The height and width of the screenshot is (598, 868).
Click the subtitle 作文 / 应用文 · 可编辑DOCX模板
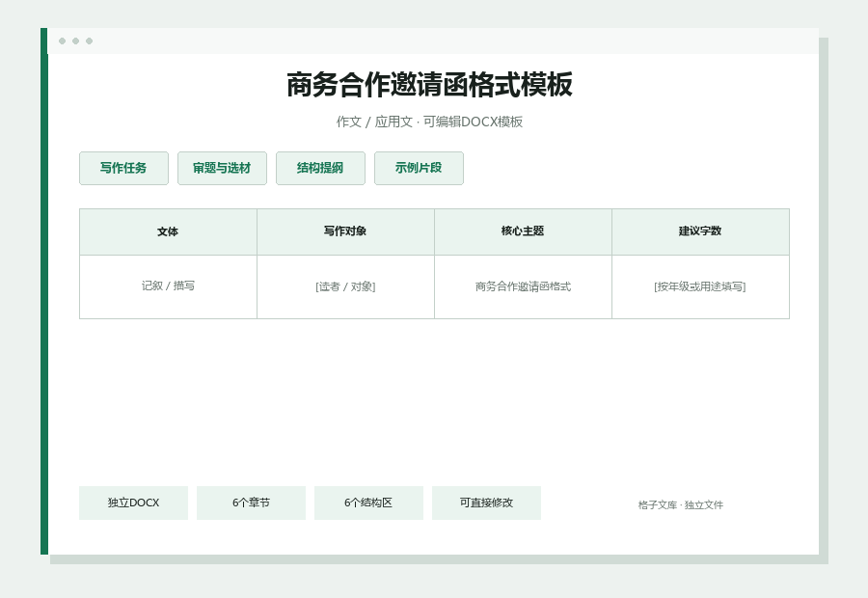429,122
